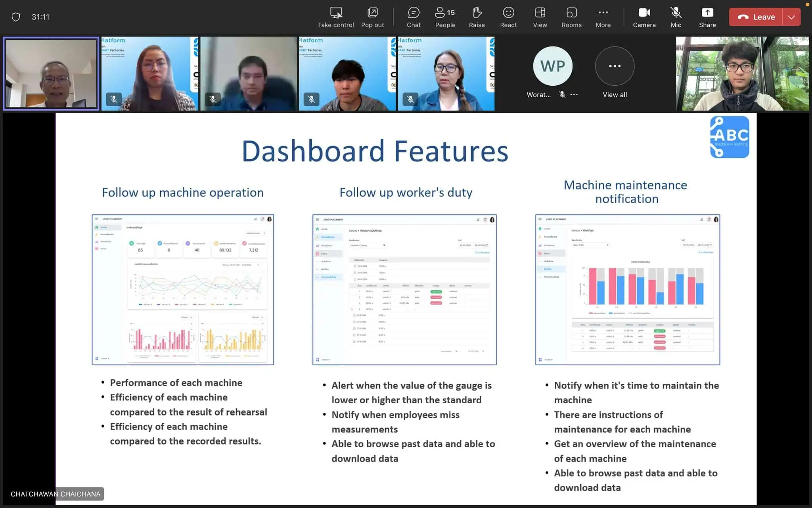Toggle Worat participant microphone mute

click(x=560, y=94)
